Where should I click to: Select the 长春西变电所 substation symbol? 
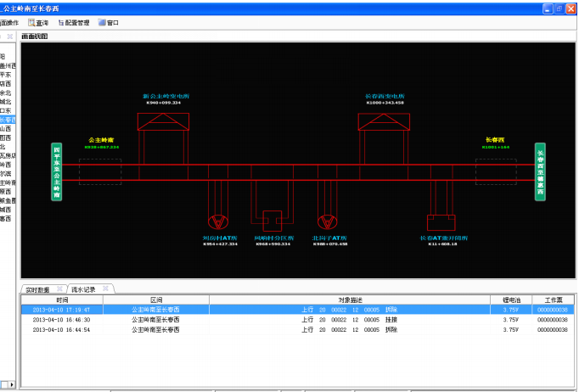pos(384,122)
